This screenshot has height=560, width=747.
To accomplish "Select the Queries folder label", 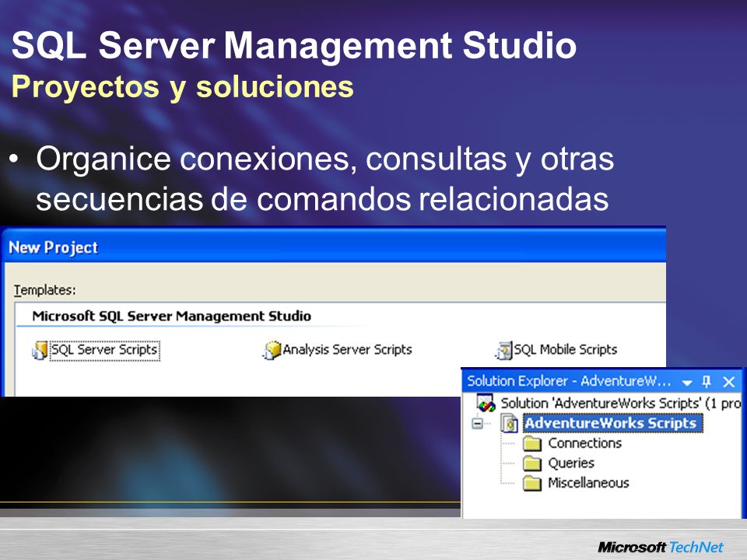I will point(571,464).
